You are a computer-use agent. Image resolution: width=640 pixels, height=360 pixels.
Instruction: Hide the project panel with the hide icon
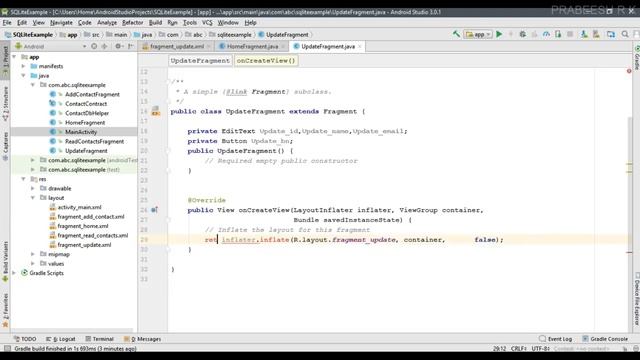[x=131, y=47]
